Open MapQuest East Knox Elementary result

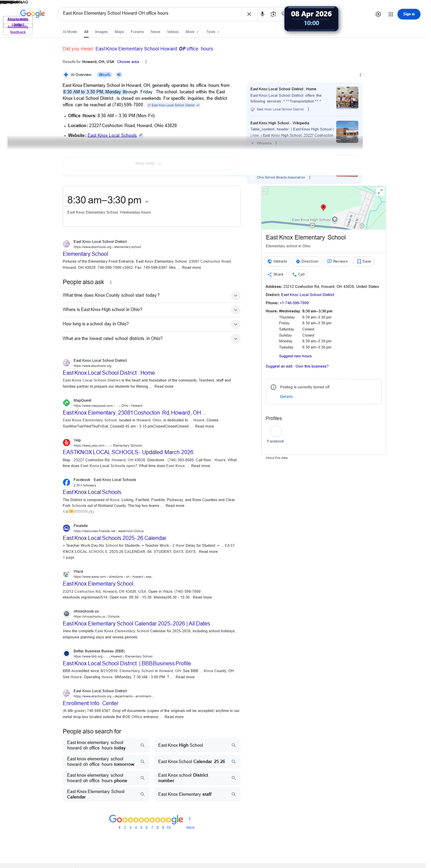pyautogui.click(x=134, y=413)
